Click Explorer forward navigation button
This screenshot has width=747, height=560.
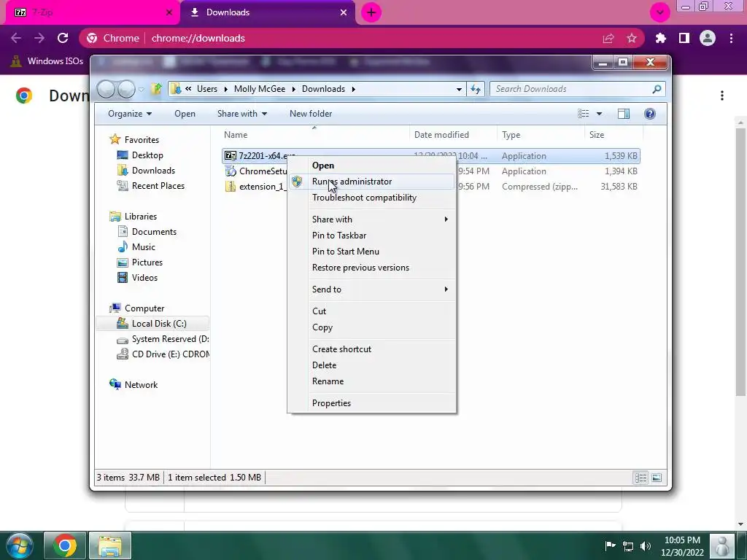click(x=126, y=89)
